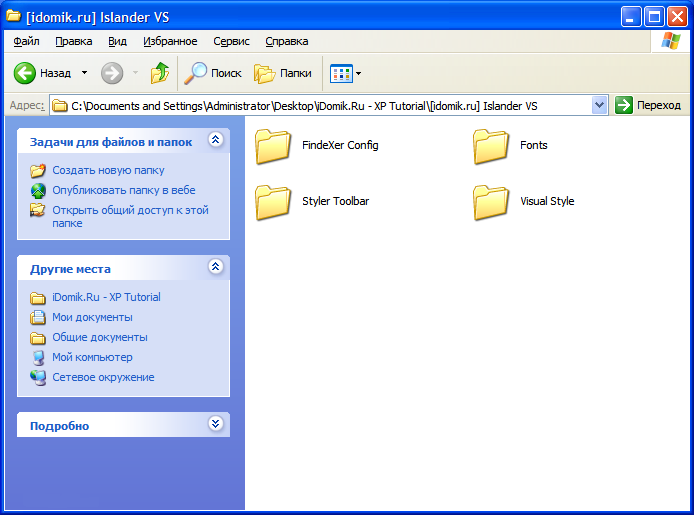Select the Styler Toolbar folder icon
Viewport: 694px width, 515px height.
[x=273, y=202]
